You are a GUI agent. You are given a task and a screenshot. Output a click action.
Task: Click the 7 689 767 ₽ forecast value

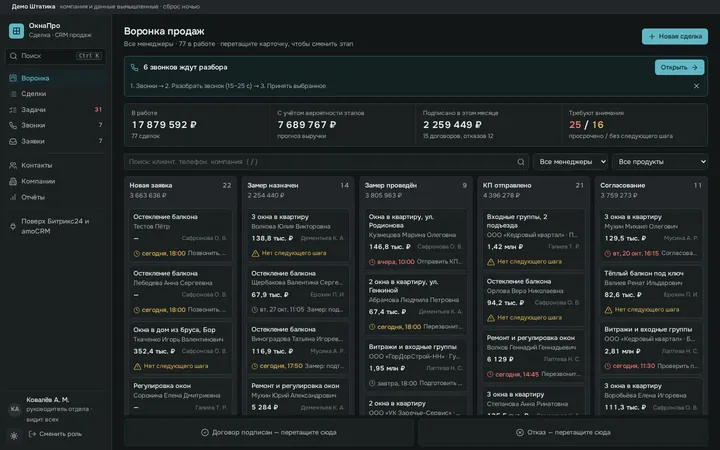coord(307,125)
